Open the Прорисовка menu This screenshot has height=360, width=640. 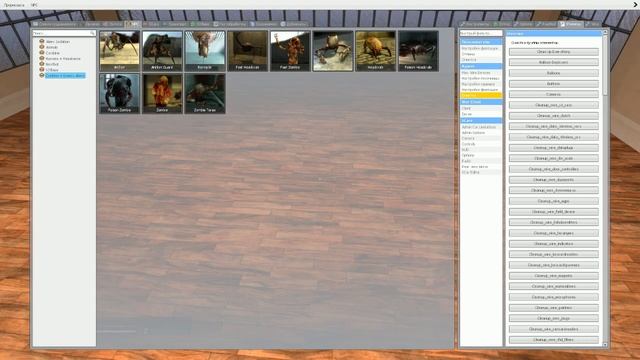(14, 5)
